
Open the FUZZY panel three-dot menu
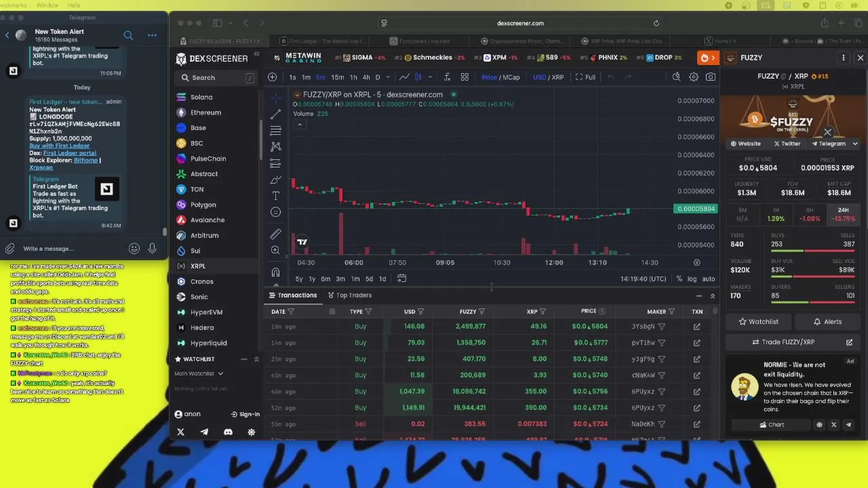tap(844, 58)
